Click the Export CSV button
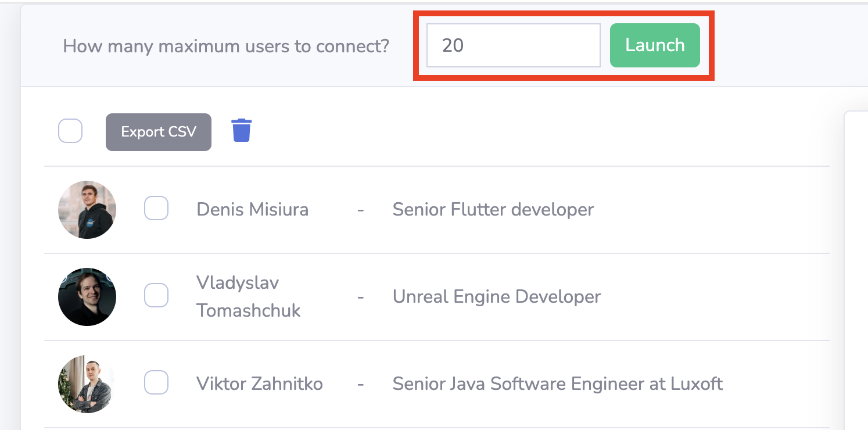The height and width of the screenshot is (430, 868). pyautogui.click(x=159, y=132)
